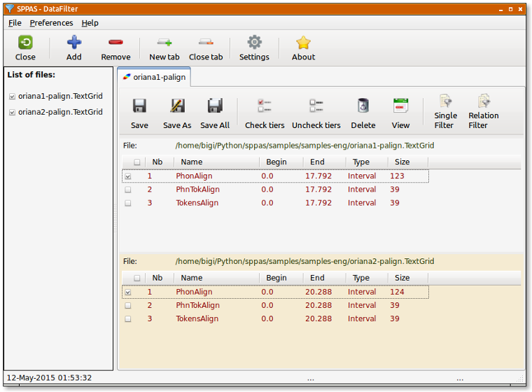
Task: Click the oriana1-palign.TextGrid file path
Action: [304, 146]
